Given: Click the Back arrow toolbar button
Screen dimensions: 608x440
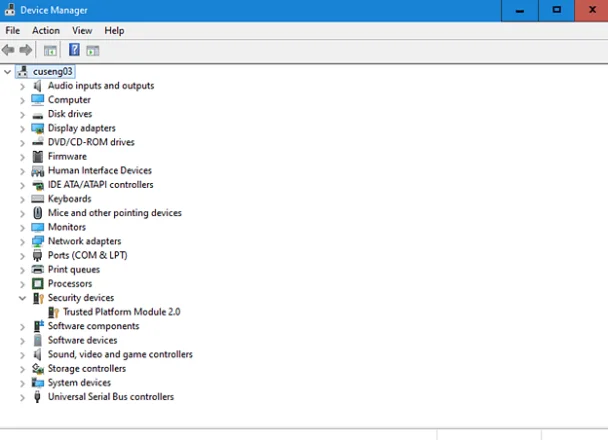Looking at the screenshot, I should point(8,50).
